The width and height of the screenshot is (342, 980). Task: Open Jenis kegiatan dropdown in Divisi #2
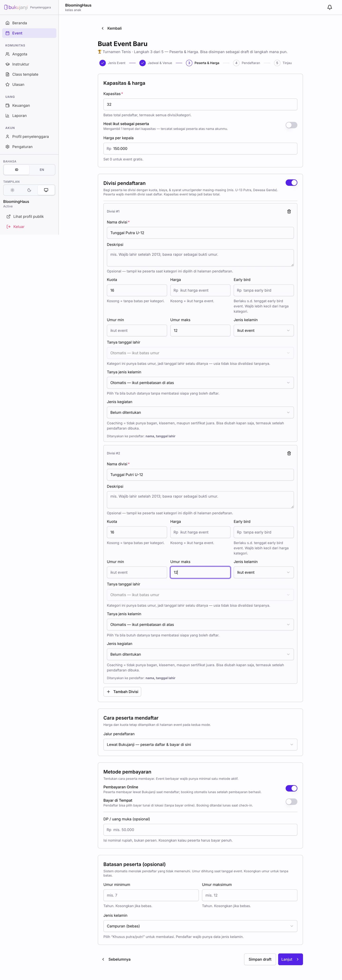200,654
